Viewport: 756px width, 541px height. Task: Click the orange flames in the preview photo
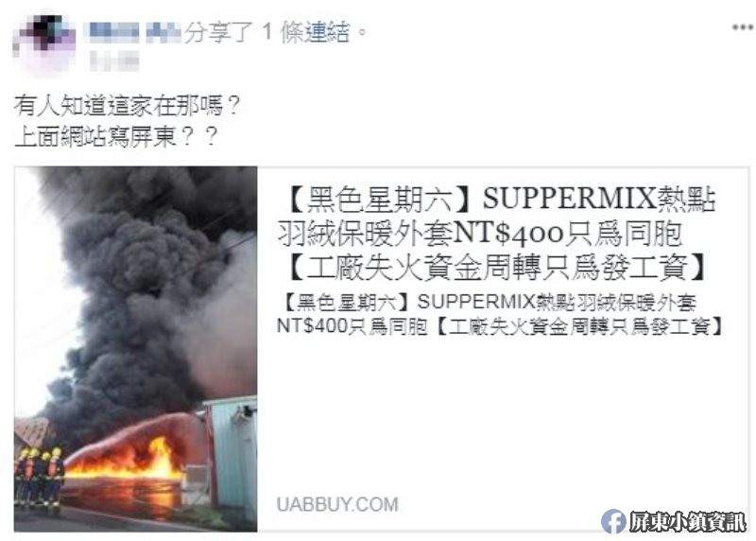click(127, 462)
